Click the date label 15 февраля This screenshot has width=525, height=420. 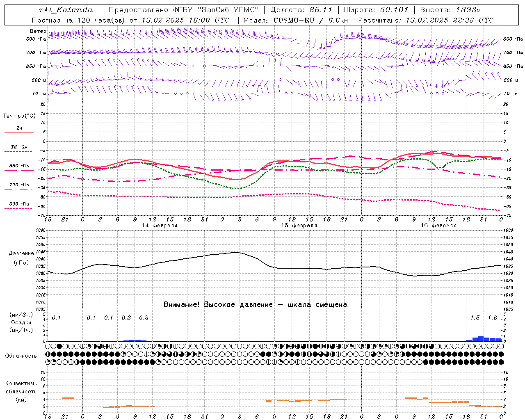(299, 226)
